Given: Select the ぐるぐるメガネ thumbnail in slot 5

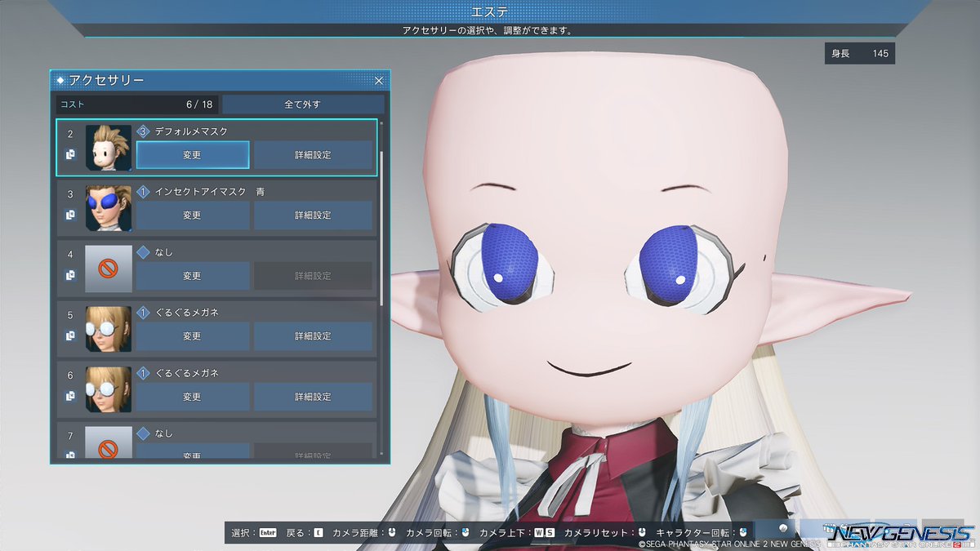Looking at the screenshot, I should tap(109, 329).
